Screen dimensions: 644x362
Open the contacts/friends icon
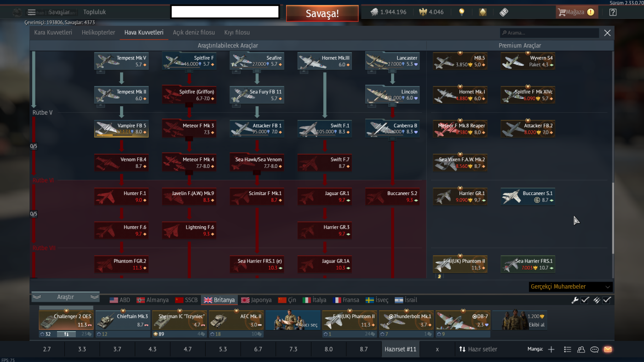[x=581, y=350]
